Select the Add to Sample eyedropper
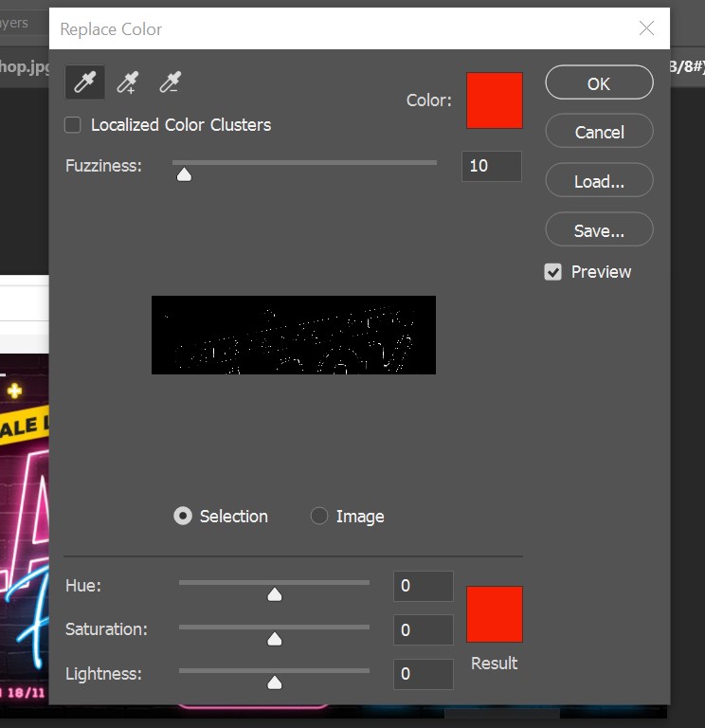The height and width of the screenshot is (728, 705). [x=127, y=83]
